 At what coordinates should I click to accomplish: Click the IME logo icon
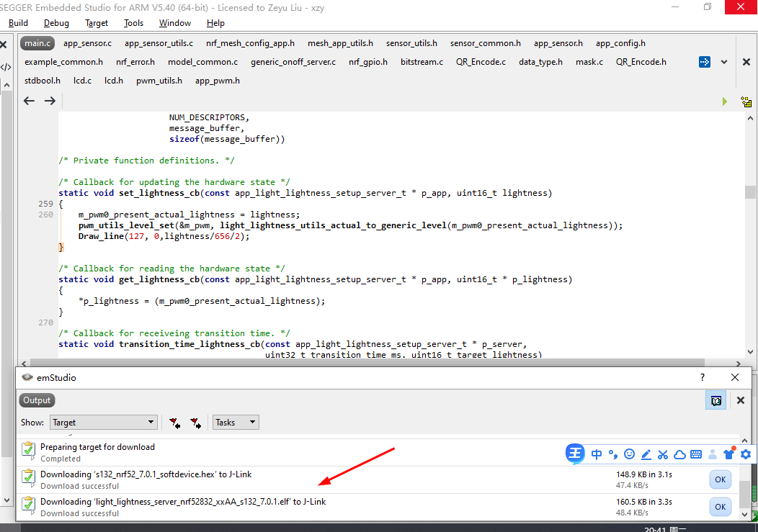575,454
